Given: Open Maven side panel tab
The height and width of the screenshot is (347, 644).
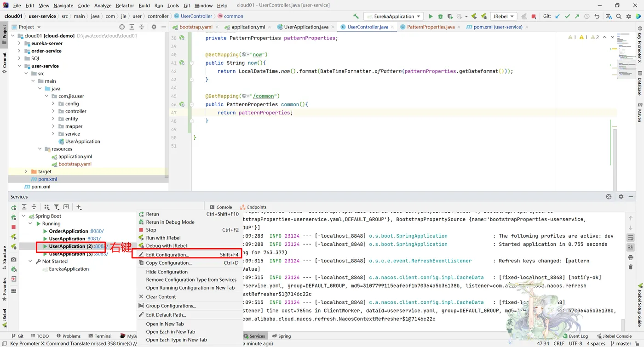Looking at the screenshot, I should coord(639,113).
